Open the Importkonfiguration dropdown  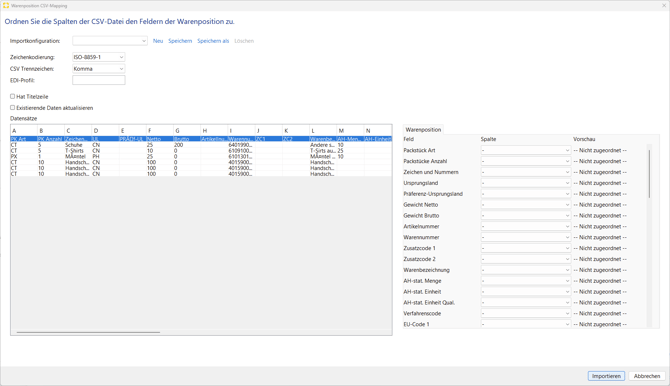click(110, 41)
